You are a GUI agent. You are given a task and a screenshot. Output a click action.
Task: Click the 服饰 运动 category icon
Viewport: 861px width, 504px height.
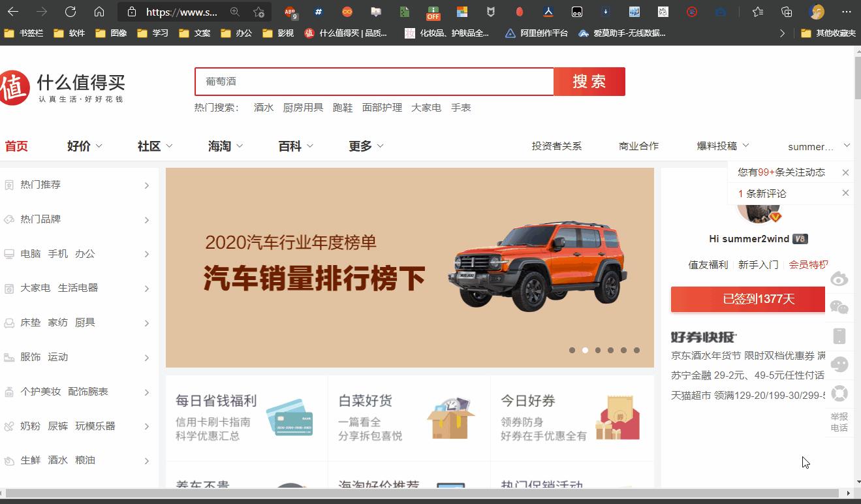pos(8,356)
